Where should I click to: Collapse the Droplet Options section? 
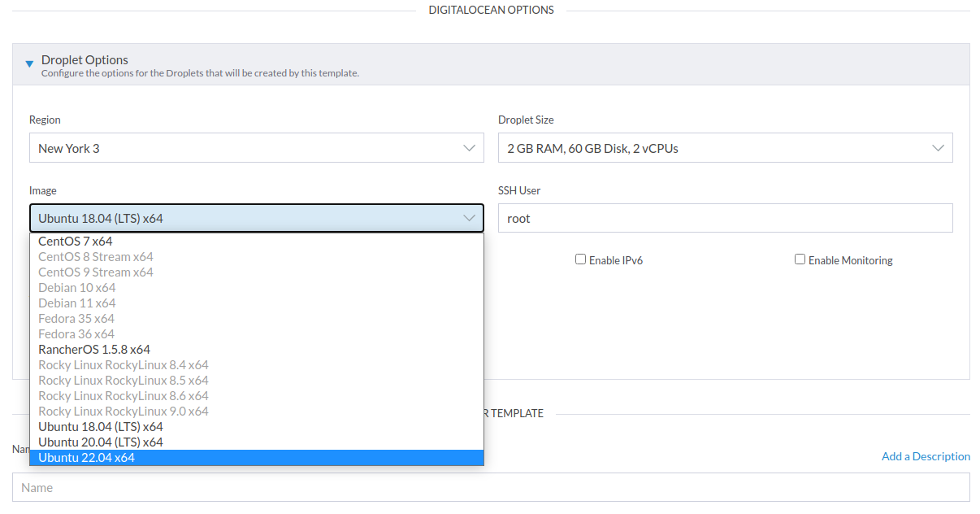(29, 64)
